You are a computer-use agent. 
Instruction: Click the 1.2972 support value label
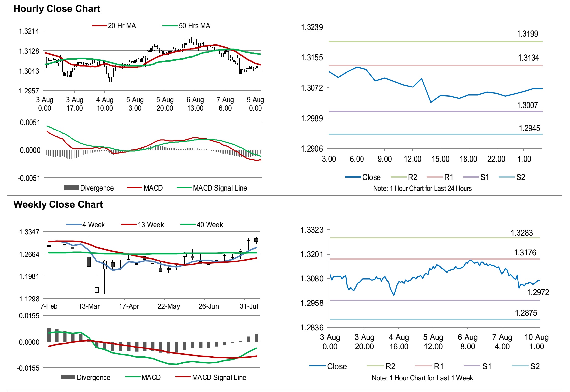pos(538,292)
